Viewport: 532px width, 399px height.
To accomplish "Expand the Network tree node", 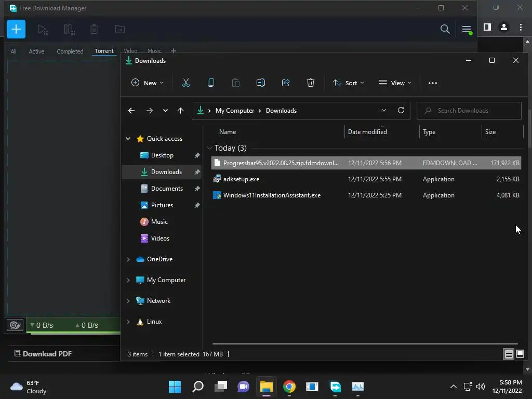I will tap(128, 301).
